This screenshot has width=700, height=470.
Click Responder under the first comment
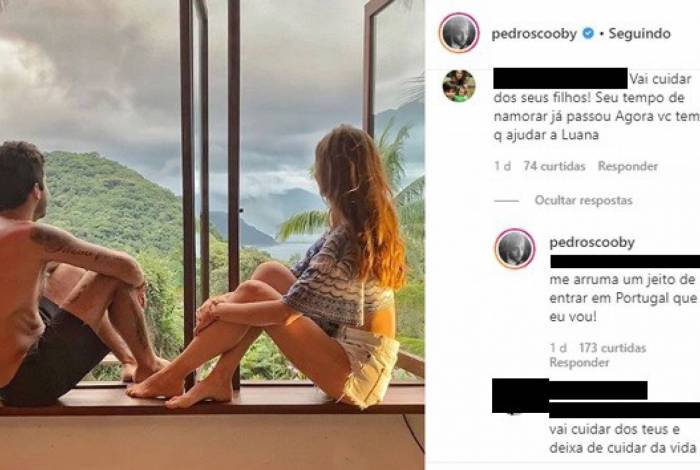coord(629,167)
